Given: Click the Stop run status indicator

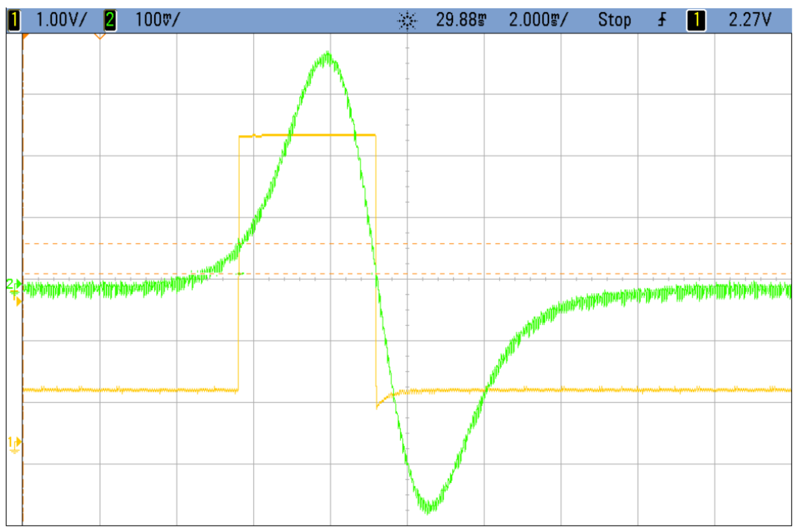Looking at the screenshot, I should pos(615,20).
